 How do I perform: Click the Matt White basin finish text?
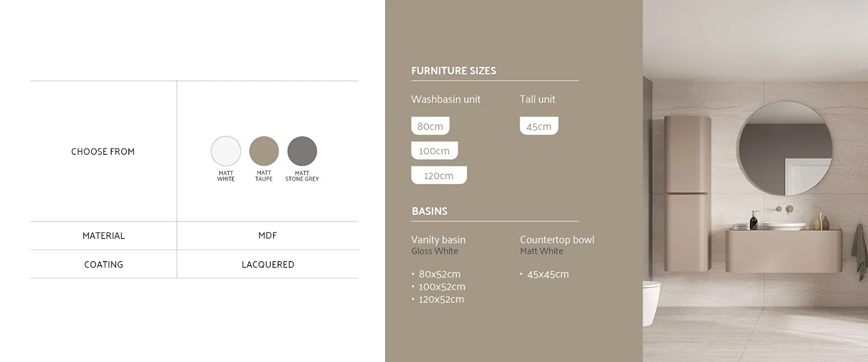point(542,251)
